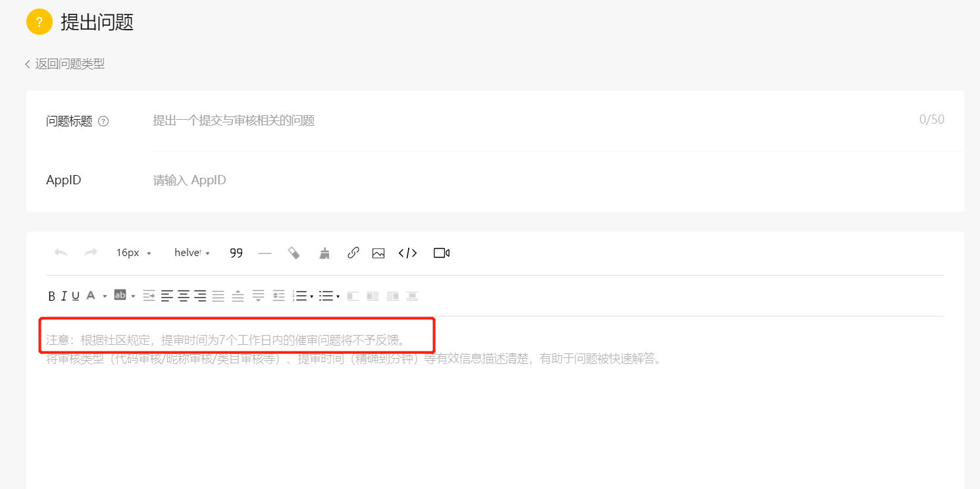The image size is (980, 489).
Task: Toggle bold formatting
Action: 52,296
